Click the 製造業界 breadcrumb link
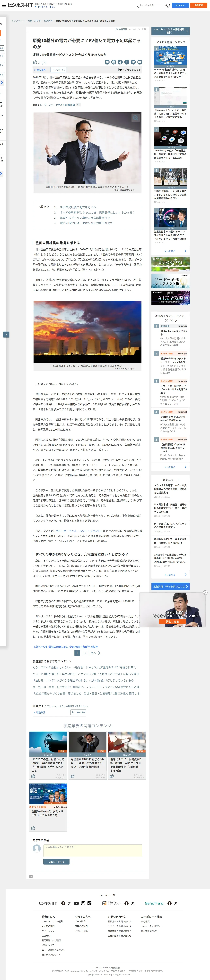The image size is (210, 980). (48, 21)
